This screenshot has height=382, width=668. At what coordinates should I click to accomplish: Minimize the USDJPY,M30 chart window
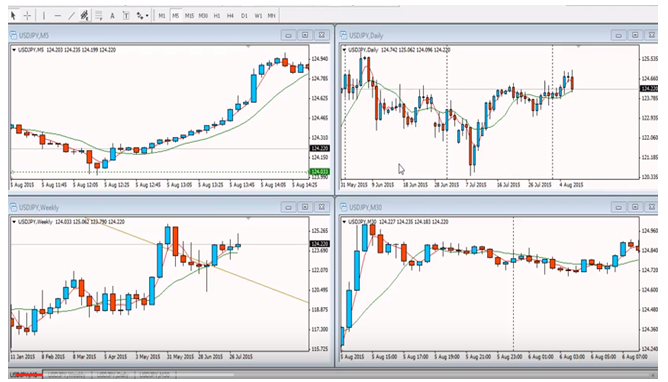[x=619, y=207]
